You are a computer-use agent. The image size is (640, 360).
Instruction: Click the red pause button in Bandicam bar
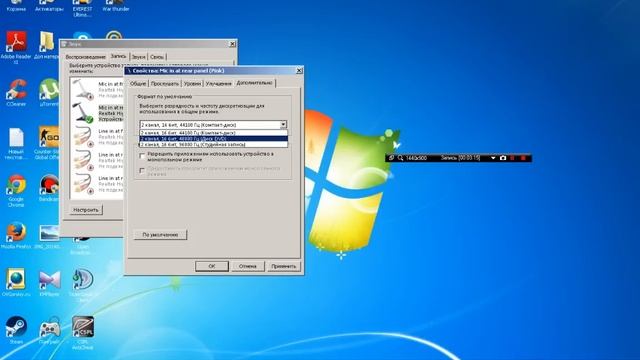point(513,158)
